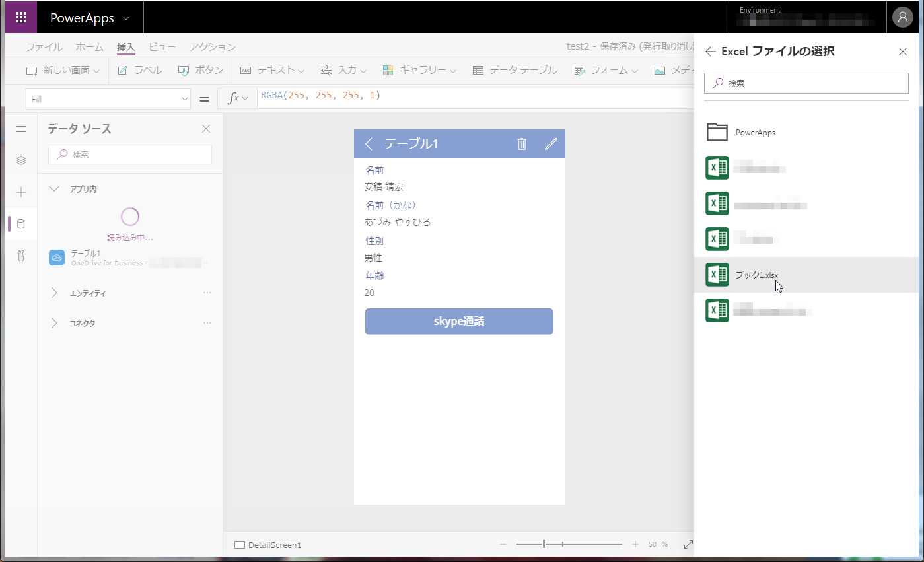
Task: Insert a ボタン control
Action: (x=201, y=70)
